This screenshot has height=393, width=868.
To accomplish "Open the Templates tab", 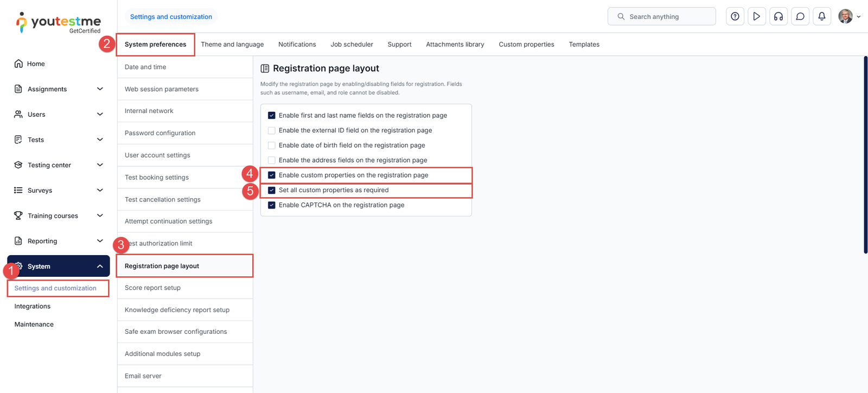I will click(x=584, y=44).
